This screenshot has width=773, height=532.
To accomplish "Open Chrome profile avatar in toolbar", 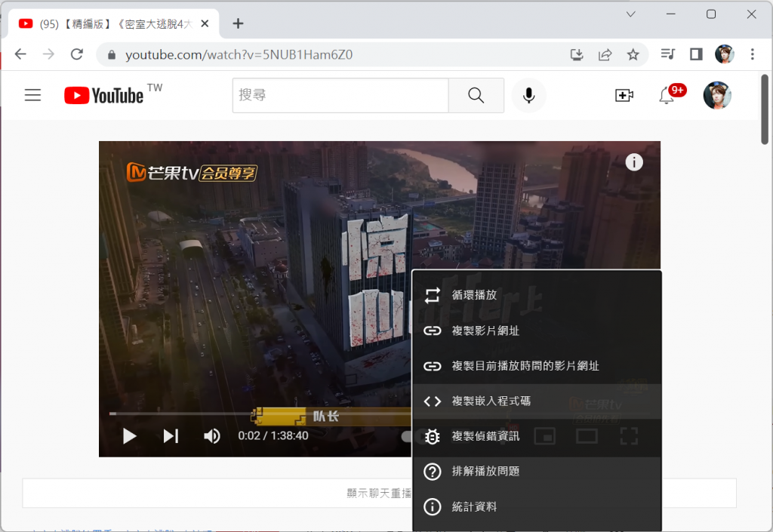I will (x=724, y=54).
